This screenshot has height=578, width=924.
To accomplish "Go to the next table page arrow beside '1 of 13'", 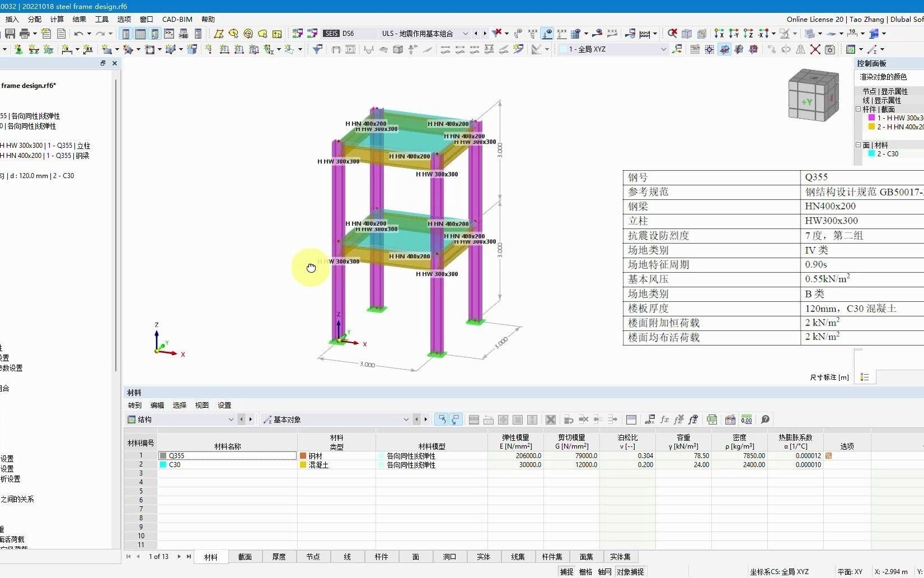I will pyautogui.click(x=179, y=557).
